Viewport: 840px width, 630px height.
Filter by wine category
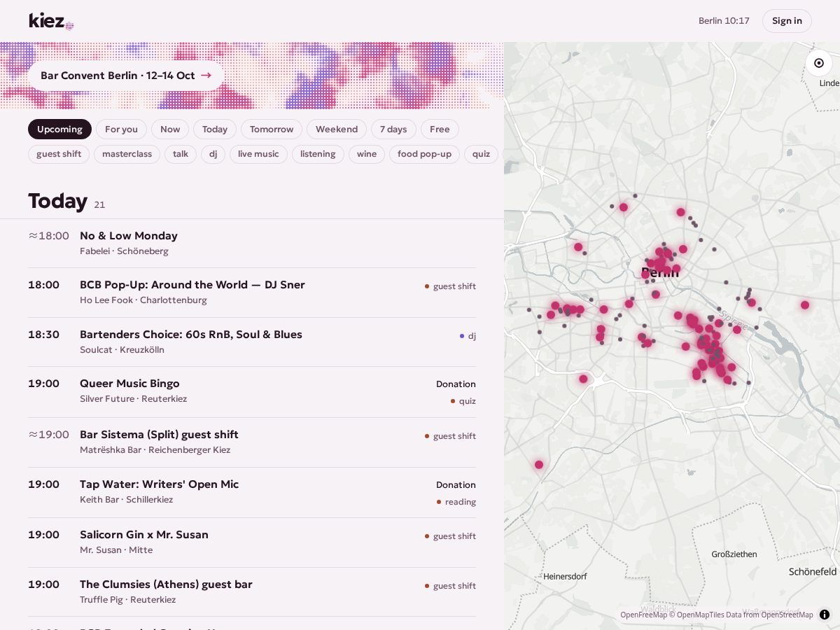click(x=367, y=154)
